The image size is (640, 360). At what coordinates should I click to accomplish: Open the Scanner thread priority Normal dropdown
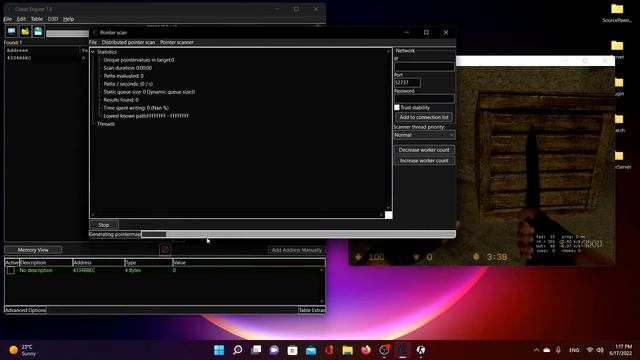tap(424, 135)
